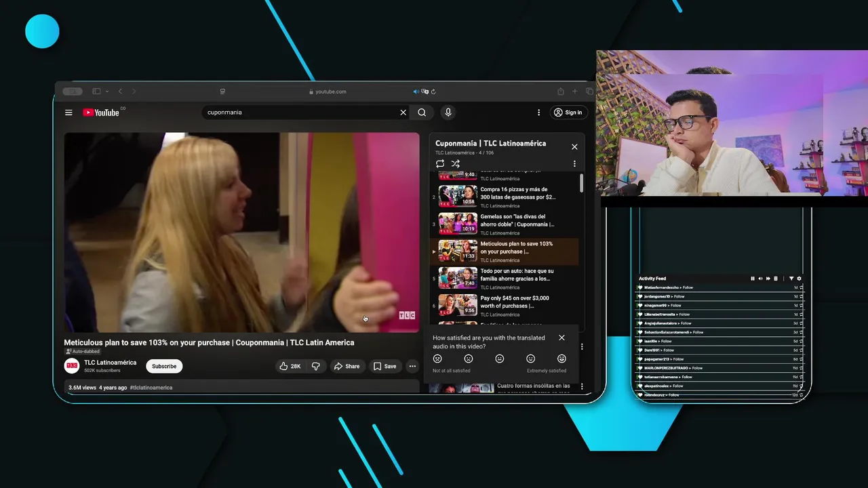Clear the cuponmania search text
Viewport: 868px width, 488px height.
click(x=403, y=113)
